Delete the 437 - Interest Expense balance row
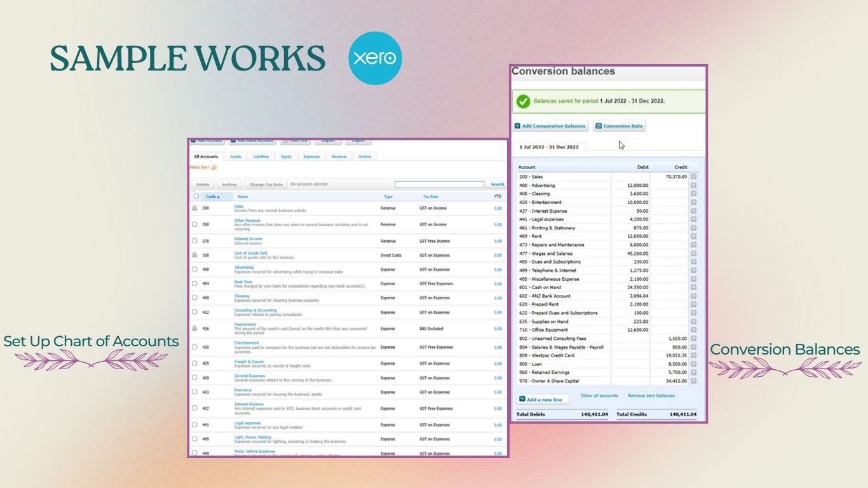868x488 pixels. pyautogui.click(x=694, y=211)
